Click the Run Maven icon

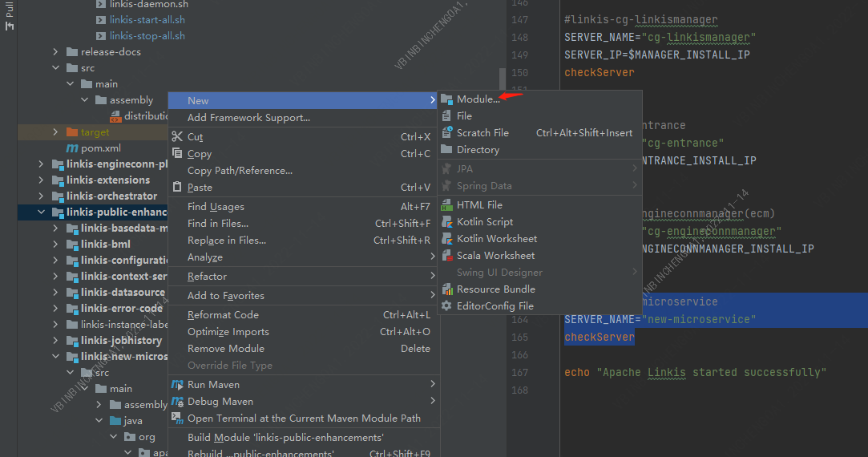click(x=177, y=385)
